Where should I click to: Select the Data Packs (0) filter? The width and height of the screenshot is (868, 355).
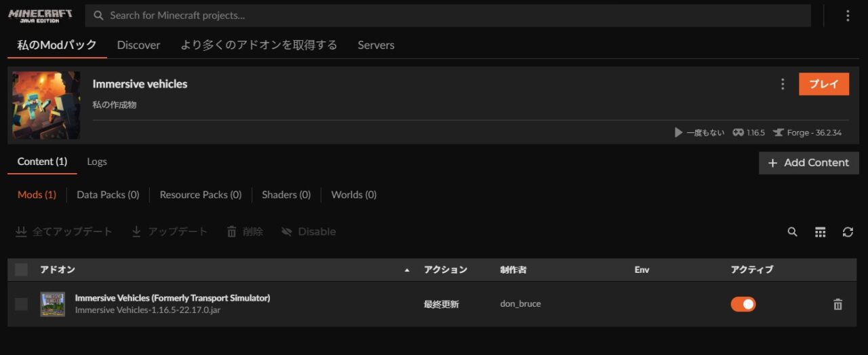click(108, 195)
